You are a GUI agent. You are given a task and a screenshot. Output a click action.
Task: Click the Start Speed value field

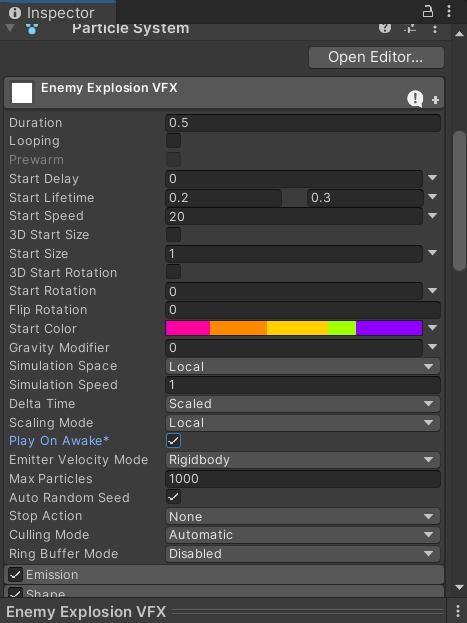(294, 217)
